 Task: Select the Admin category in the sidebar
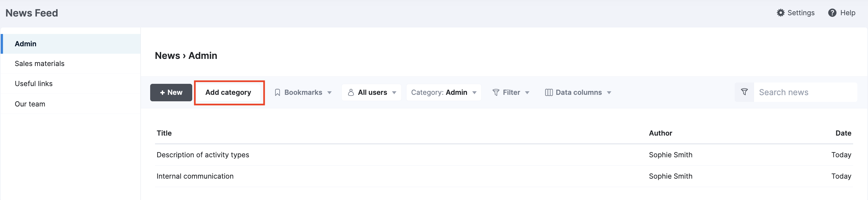pyautogui.click(x=71, y=44)
